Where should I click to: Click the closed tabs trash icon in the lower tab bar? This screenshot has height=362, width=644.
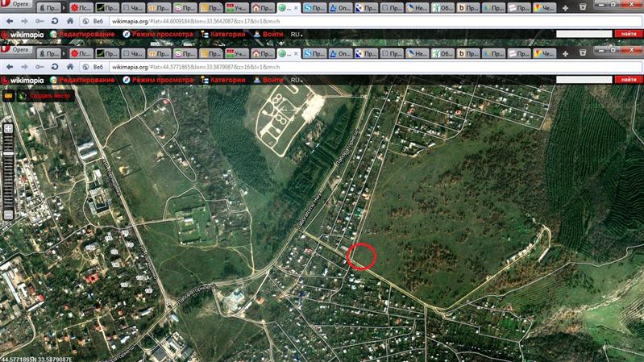584,52
